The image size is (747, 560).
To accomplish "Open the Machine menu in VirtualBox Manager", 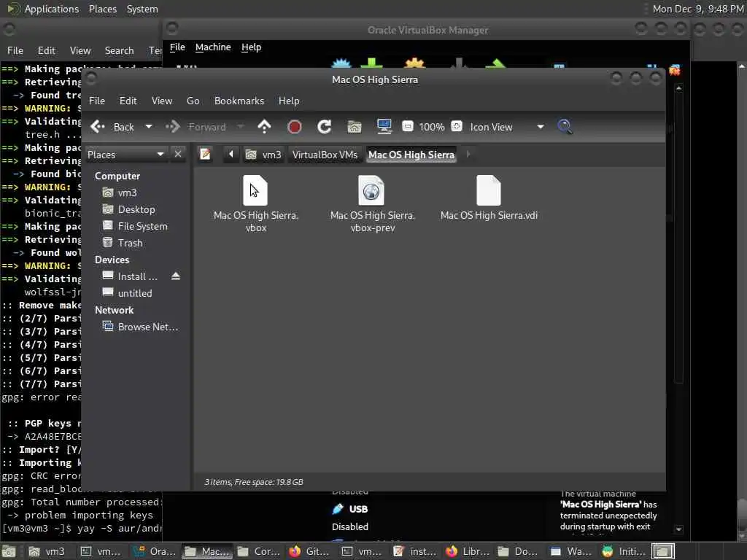I will [213, 47].
